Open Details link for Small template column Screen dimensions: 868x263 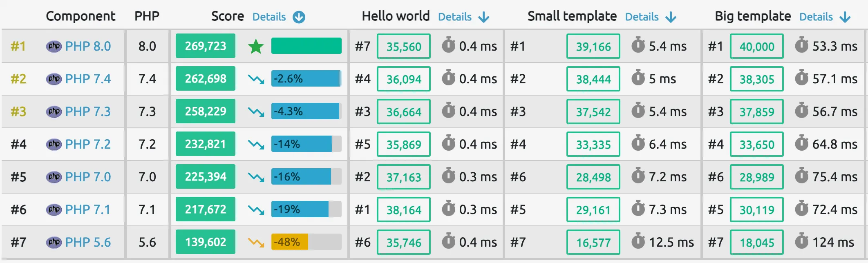click(x=642, y=17)
